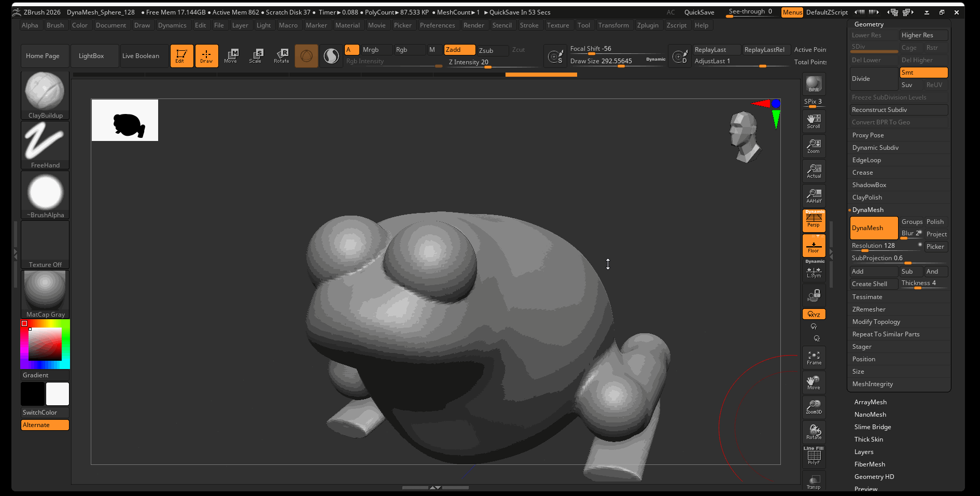980x496 pixels.
Task: Select the Scale transform tool icon
Action: (256, 55)
